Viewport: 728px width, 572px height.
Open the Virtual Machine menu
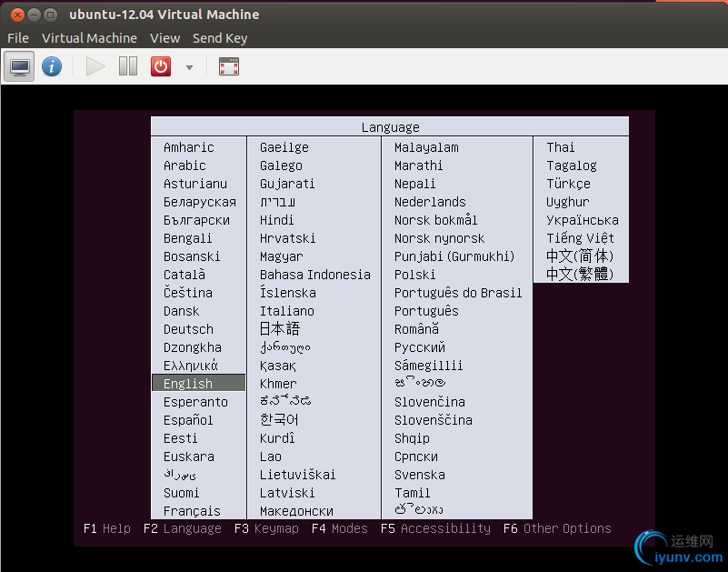(89, 38)
